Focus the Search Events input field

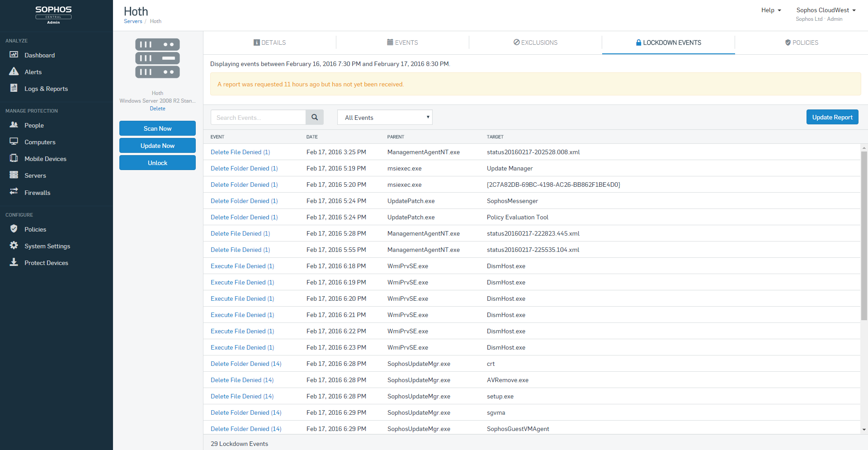click(258, 118)
